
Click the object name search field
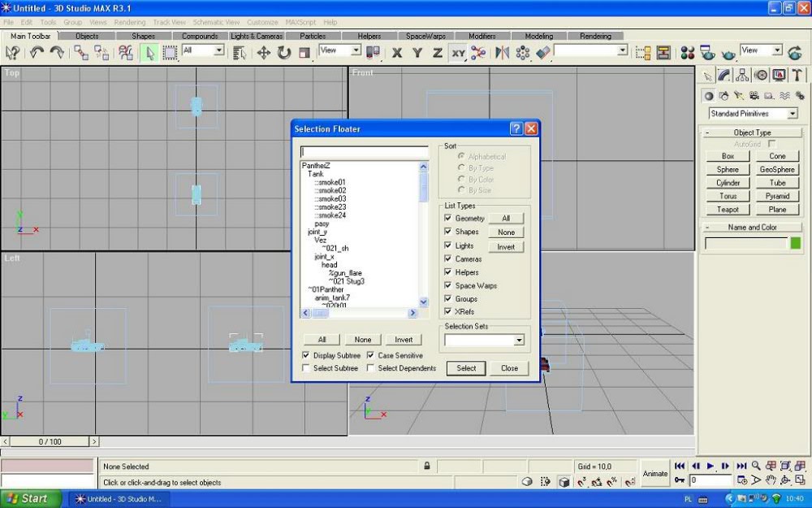point(365,152)
